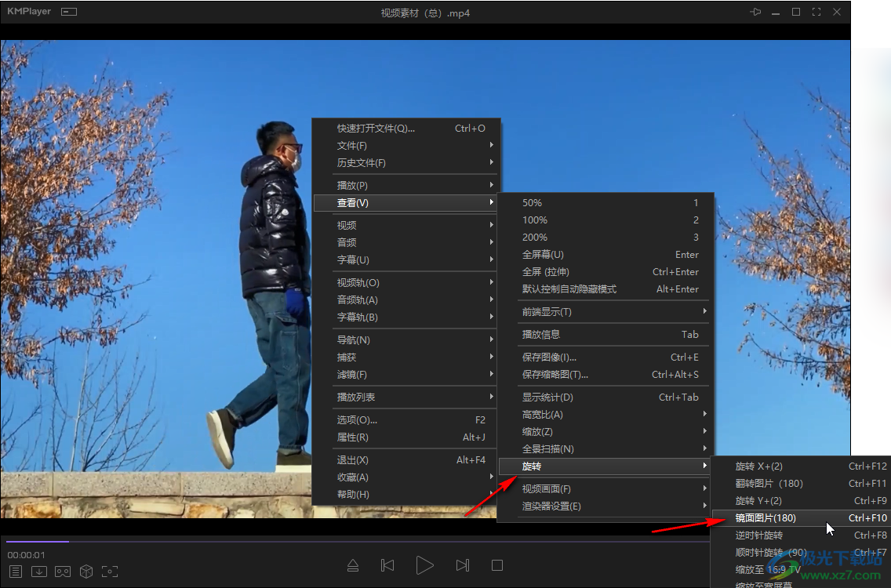Open the 前端显示(T) submenu
891x588 pixels.
[x=605, y=312]
